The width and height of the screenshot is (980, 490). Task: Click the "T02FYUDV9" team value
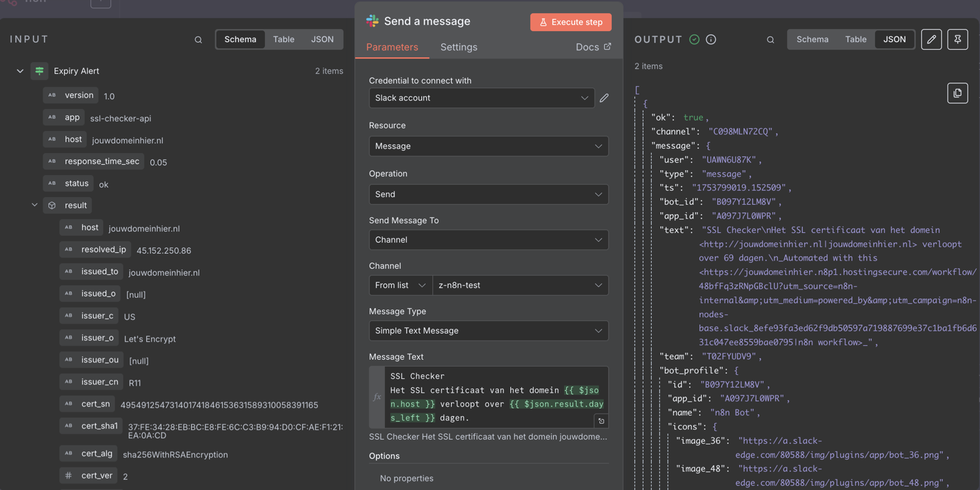click(x=728, y=356)
